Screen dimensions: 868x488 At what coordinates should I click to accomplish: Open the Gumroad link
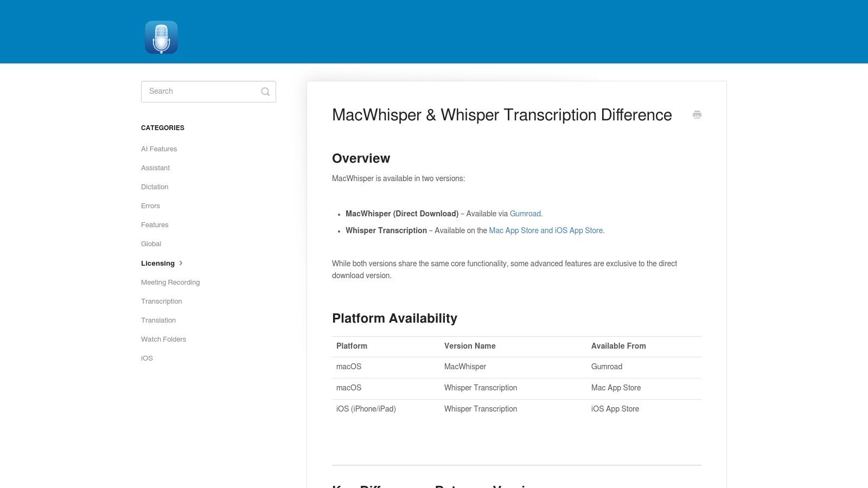[525, 214]
